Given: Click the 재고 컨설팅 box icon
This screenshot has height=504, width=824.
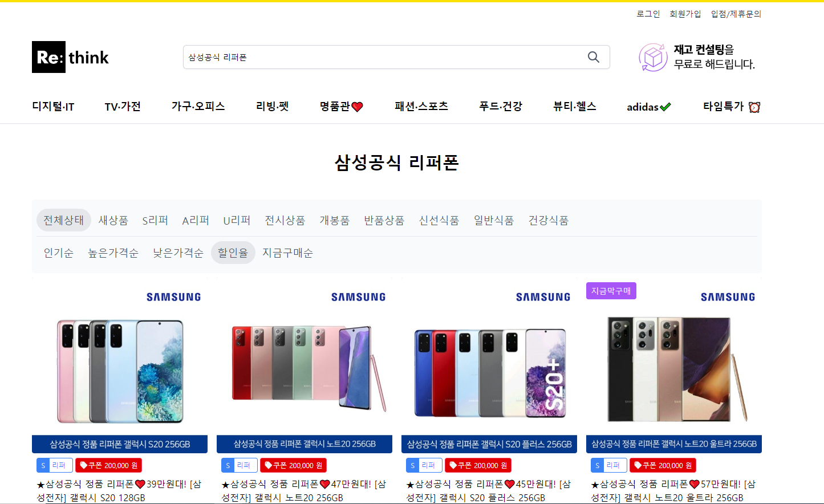Looking at the screenshot, I should click(652, 57).
